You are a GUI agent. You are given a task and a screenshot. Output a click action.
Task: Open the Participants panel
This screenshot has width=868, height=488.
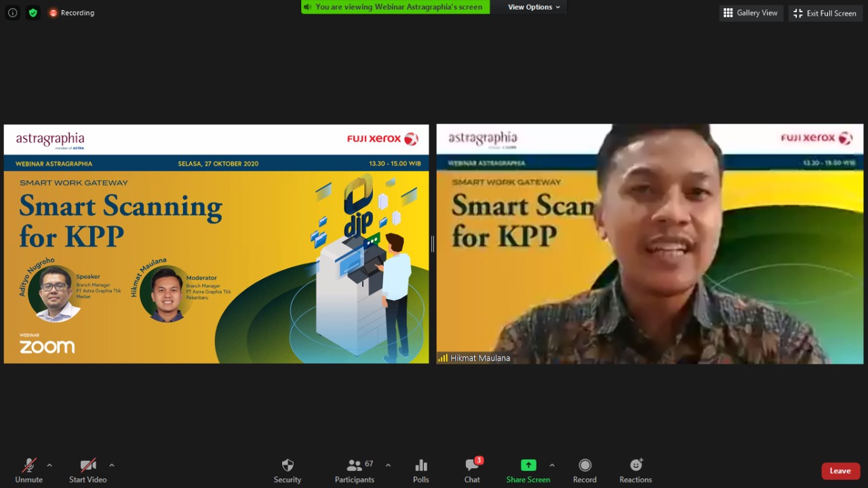[355, 471]
